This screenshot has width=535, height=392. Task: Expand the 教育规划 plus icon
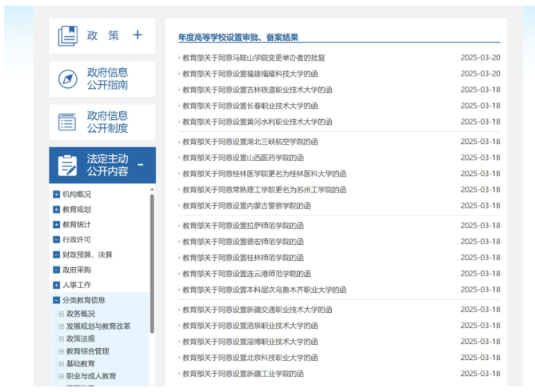pos(56,210)
